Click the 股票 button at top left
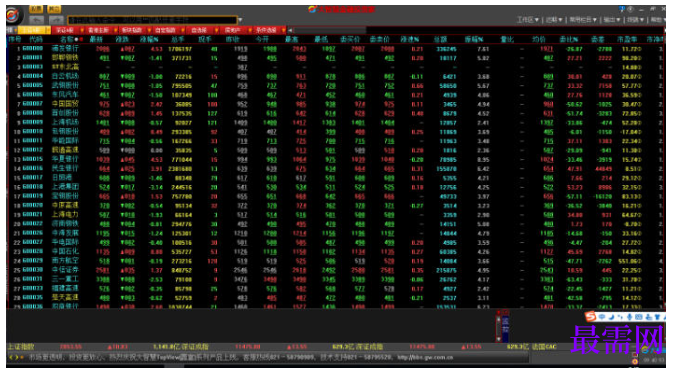This screenshot has width=682, height=371. (36, 9)
